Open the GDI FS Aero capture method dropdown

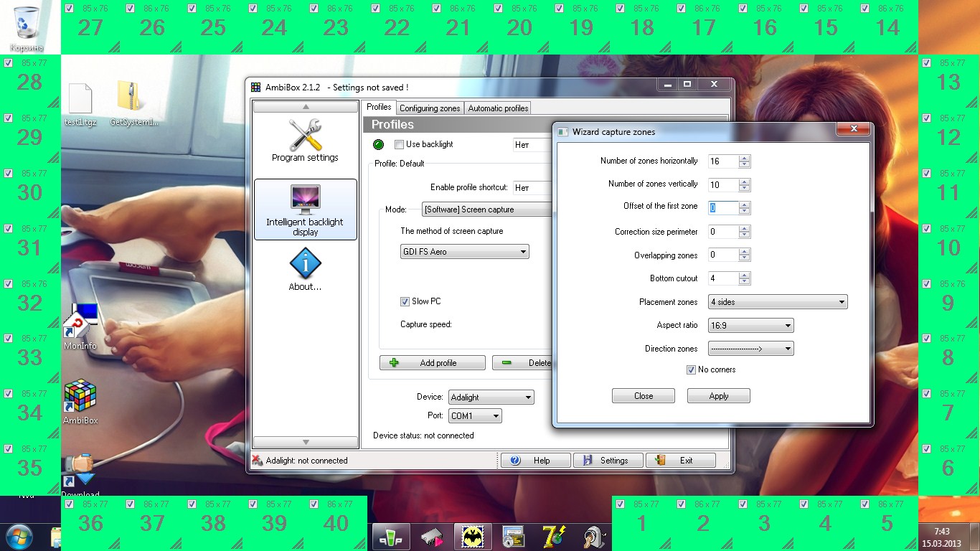[x=464, y=252]
